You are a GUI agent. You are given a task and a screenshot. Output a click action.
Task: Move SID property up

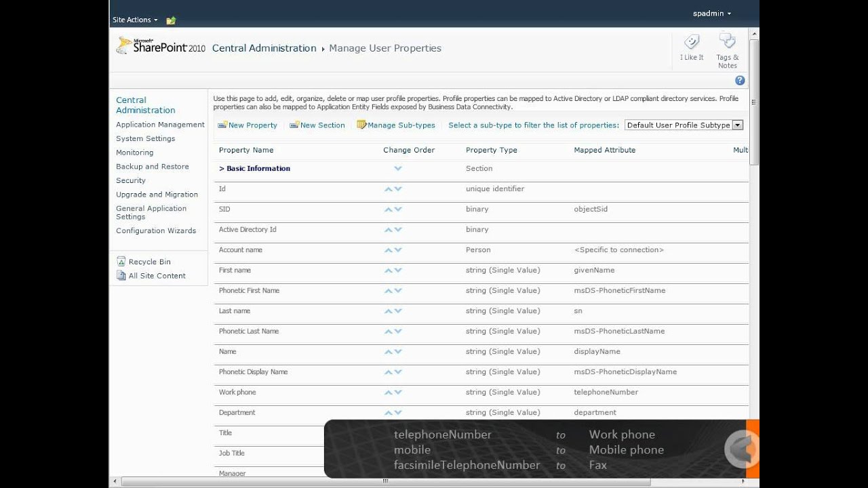click(x=389, y=209)
